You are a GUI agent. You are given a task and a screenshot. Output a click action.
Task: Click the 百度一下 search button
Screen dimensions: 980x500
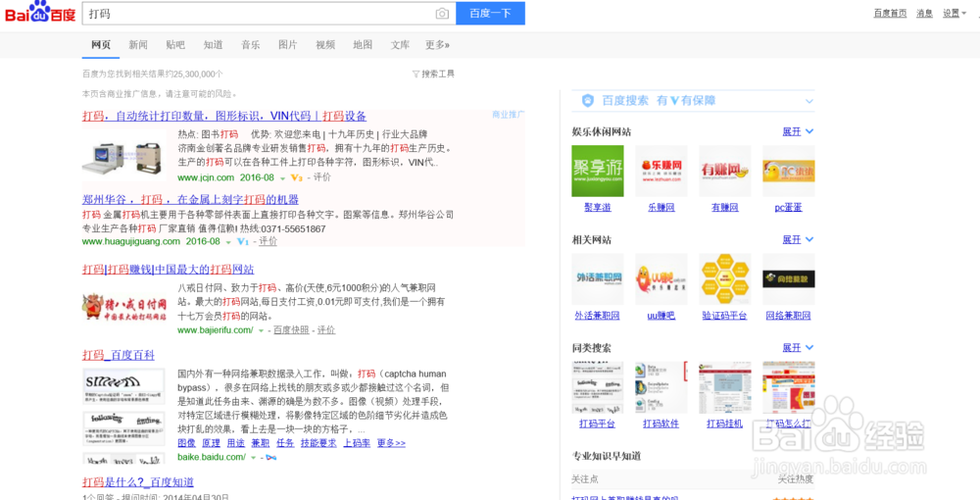click(x=490, y=13)
